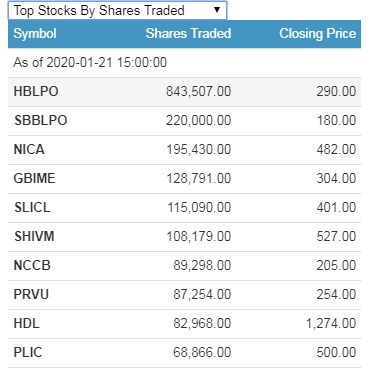The width and height of the screenshot is (371, 370).
Task: Select the HBLPO stock symbol
Action: (x=36, y=92)
